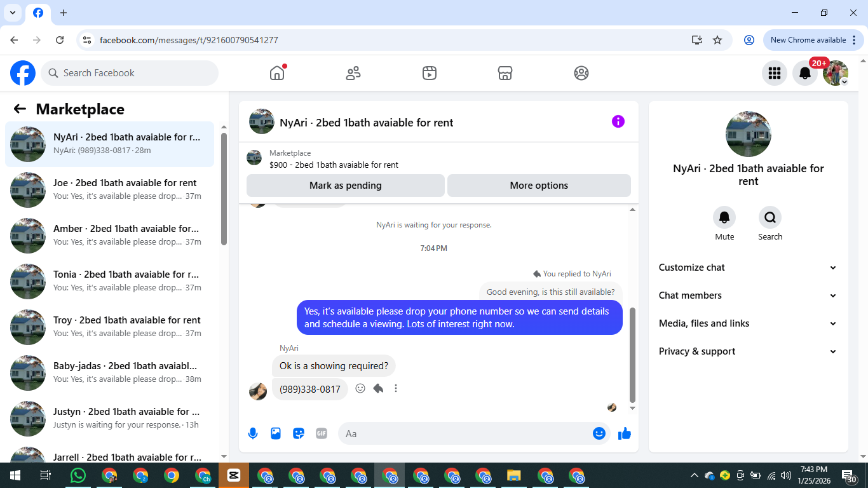The image size is (868, 488).
Task: Open the conversation with Troy
Action: (x=109, y=327)
